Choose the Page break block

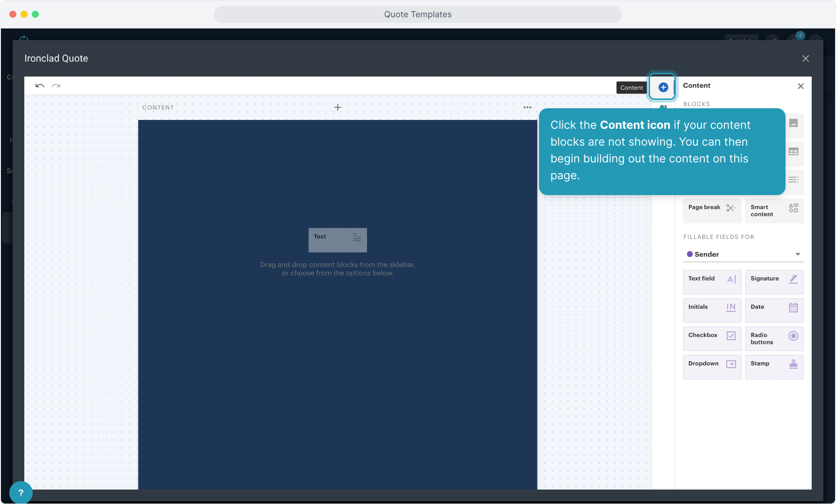click(x=711, y=210)
